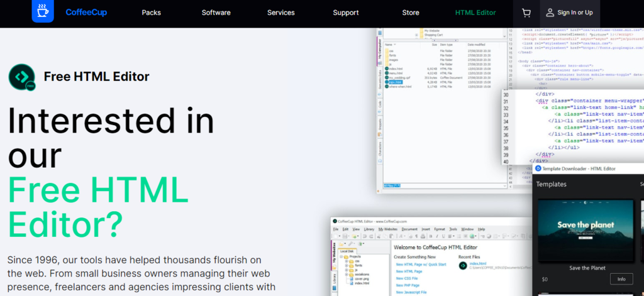Click the user icon beside Sign In

tap(550, 13)
